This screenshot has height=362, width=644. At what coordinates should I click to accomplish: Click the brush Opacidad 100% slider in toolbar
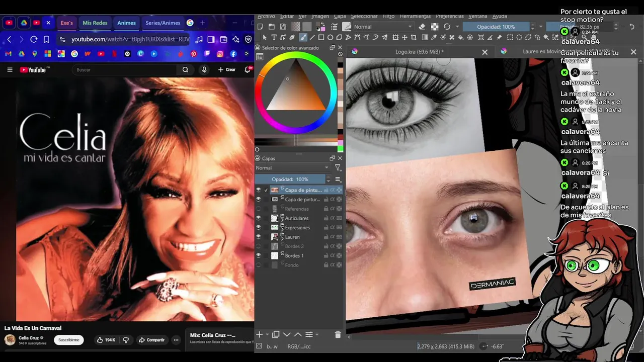(x=496, y=27)
